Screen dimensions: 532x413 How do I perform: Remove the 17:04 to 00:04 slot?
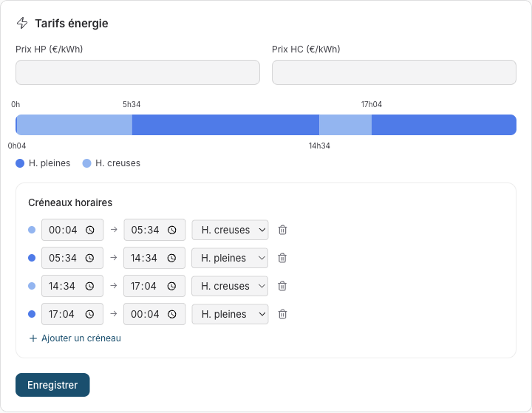(x=282, y=314)
